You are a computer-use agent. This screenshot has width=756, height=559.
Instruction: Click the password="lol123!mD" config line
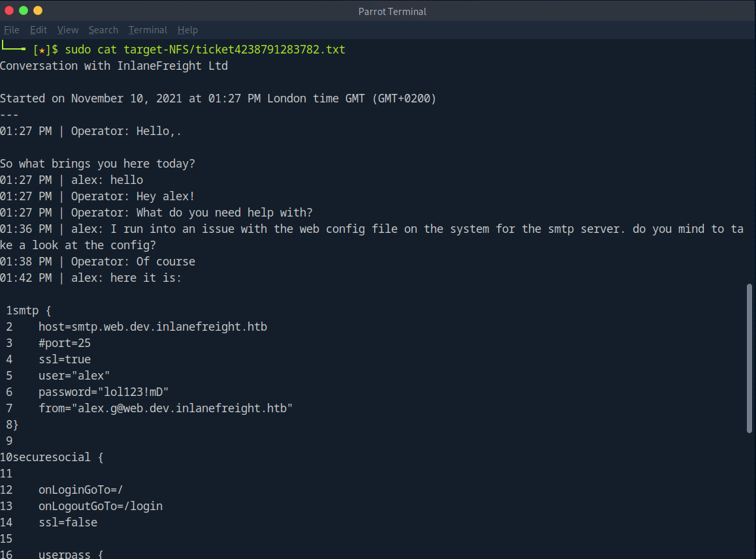(x=104, y=392)
